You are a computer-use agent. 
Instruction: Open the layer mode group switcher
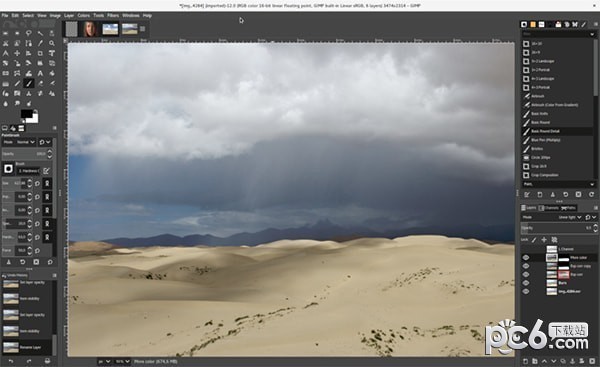click(x=590, y=217)
